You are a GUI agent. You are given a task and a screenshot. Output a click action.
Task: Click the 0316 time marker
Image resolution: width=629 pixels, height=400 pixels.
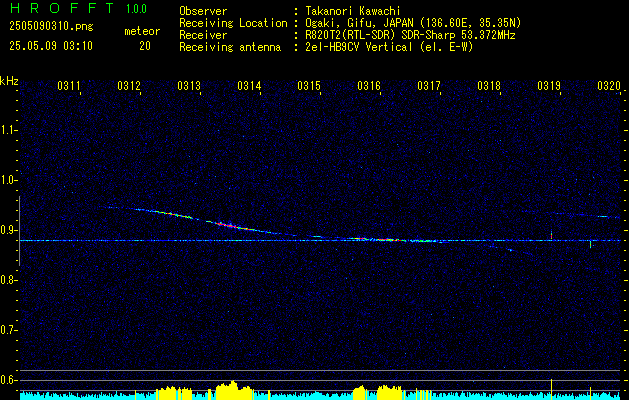point(369,85)
